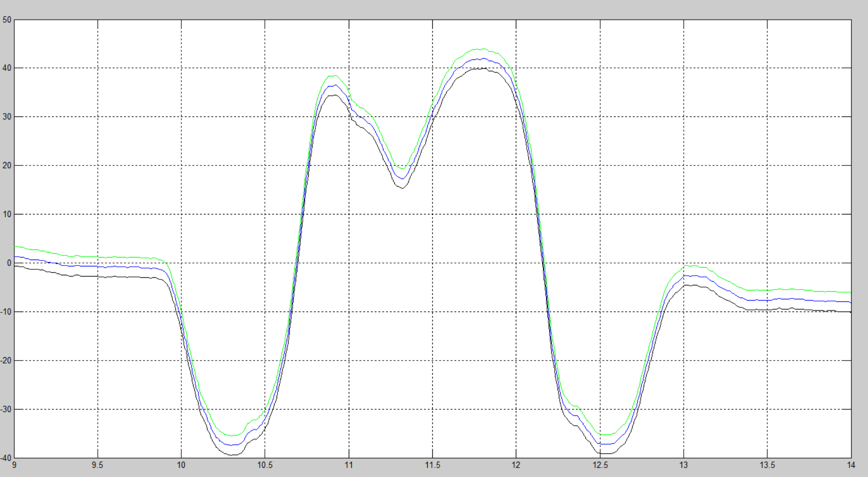Viewport: 868px width, 477px height.
Task: Select the y-axis tick label -30
Action: tap(6, 409)
